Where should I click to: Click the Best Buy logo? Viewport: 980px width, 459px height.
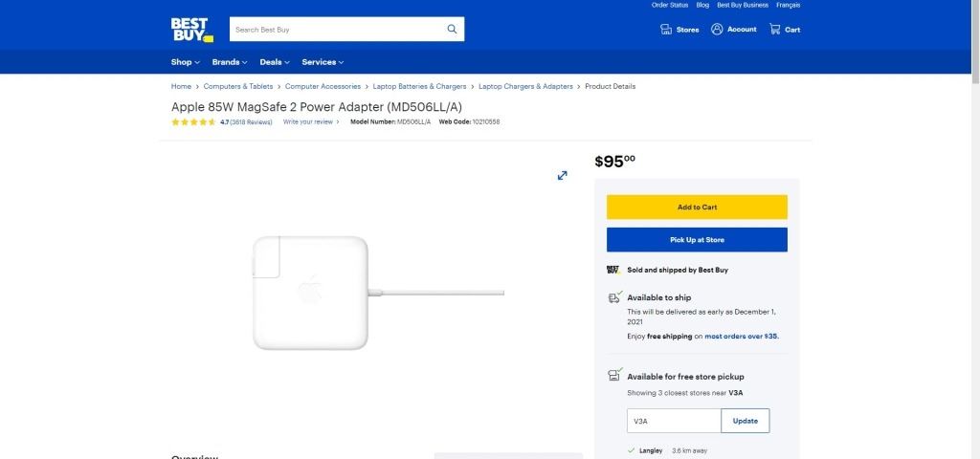191,29
